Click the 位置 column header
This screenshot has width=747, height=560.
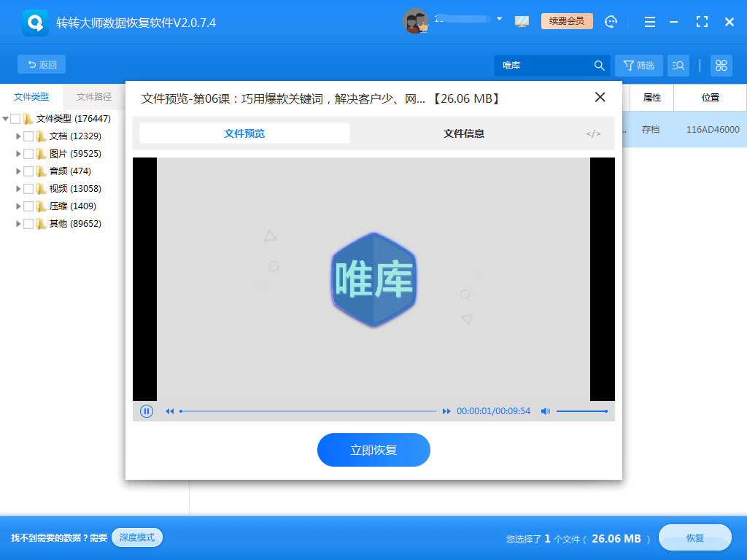710,98
